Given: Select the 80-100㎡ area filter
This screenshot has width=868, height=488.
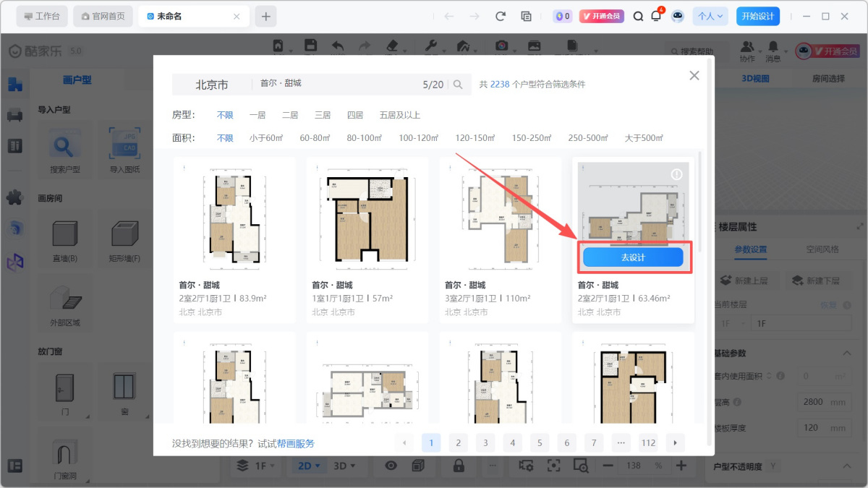Looking at the screenshot, I should pyautogui.click(x=363, y=138).
